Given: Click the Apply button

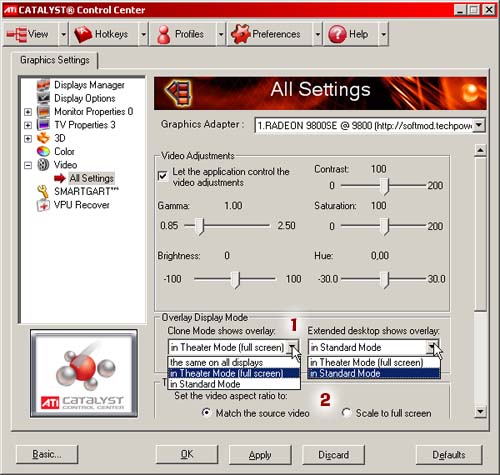Looking at the screenshot, I should (x=260, y=454).
